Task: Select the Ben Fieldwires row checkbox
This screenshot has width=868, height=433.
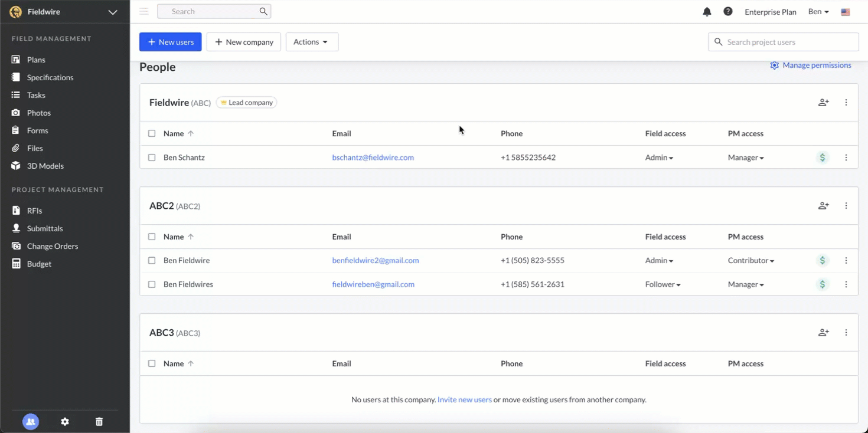Action: pos(152,284)
